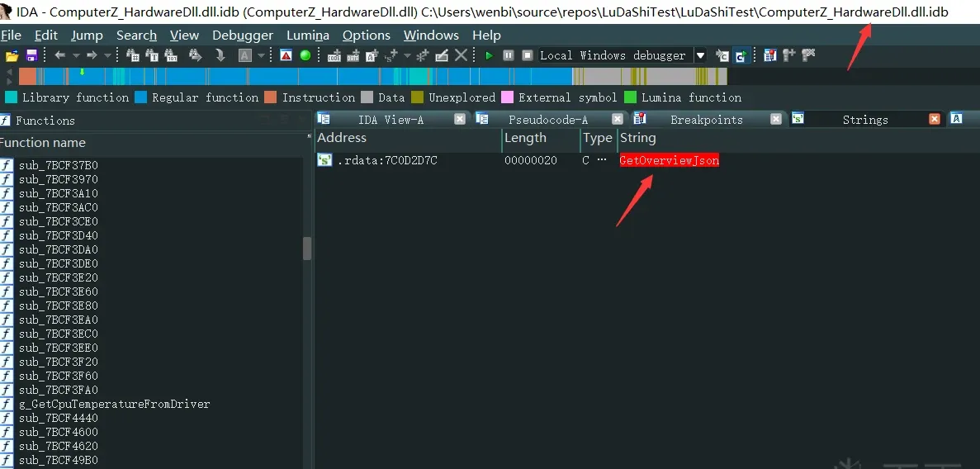Click the binoculars search next icon
The width and height of the screenshot is (980, 469).
(x=196, y=55)
